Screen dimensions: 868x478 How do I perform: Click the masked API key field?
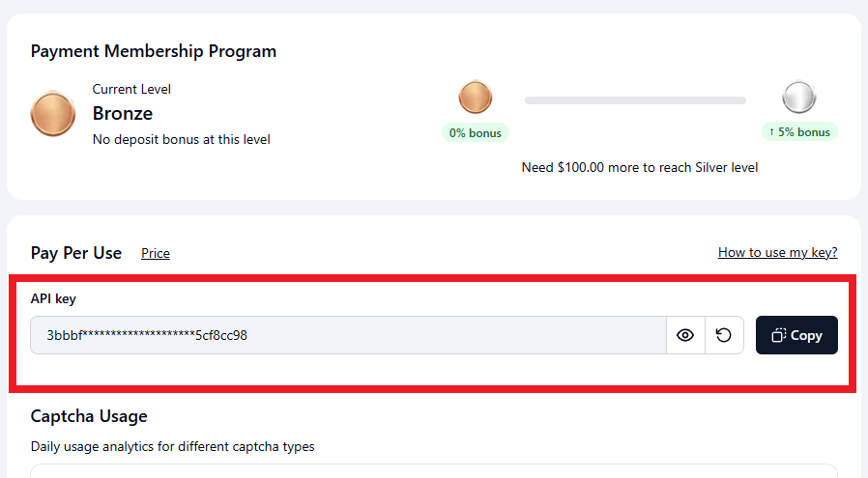(x=348, y=335)
